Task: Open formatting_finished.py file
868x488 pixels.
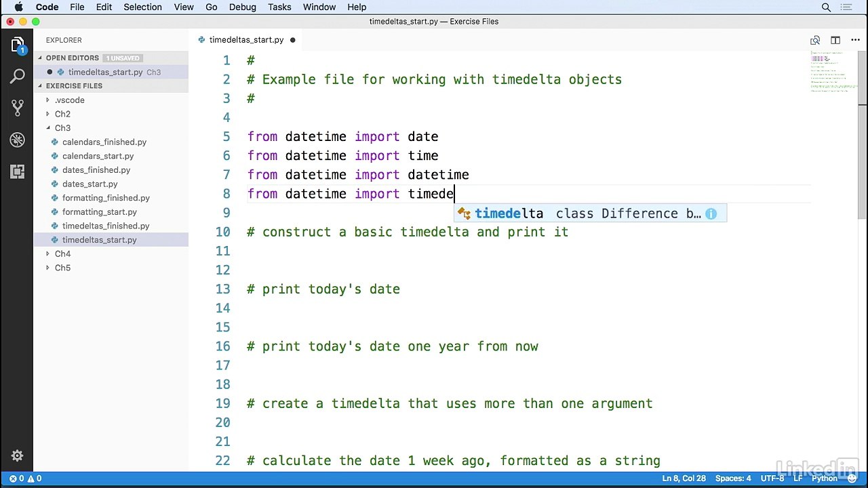Action: (106, 198)
